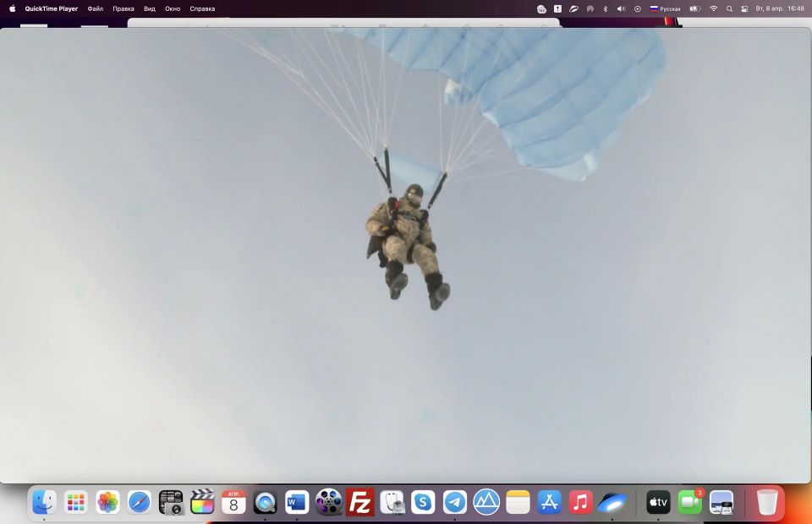Open Calendar showing 8 in the Dock
This screenshot has width=812, height=524.
pyautogui.click(x=233, y=502)
